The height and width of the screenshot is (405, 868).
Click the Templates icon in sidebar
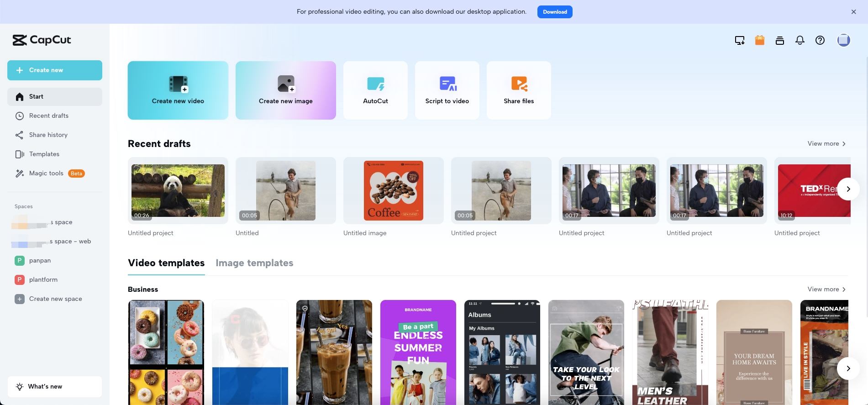click(x=19, y=154)
